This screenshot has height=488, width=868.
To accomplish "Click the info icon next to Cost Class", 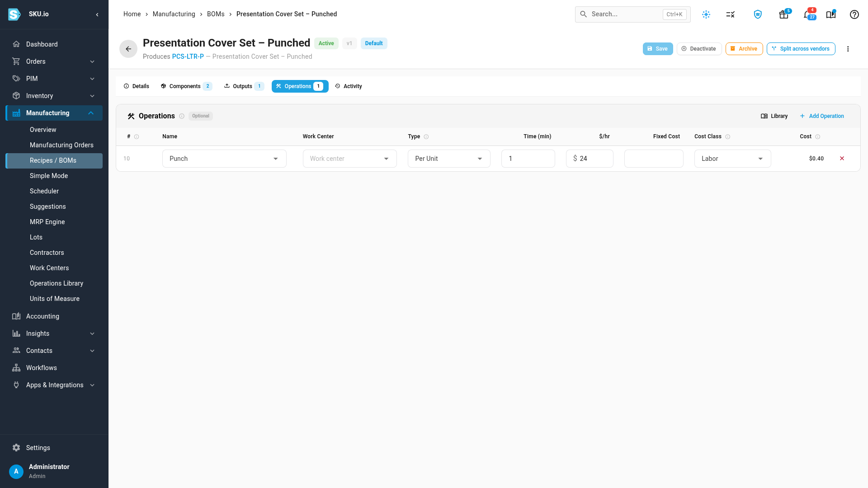I will [x=728, y=137].
